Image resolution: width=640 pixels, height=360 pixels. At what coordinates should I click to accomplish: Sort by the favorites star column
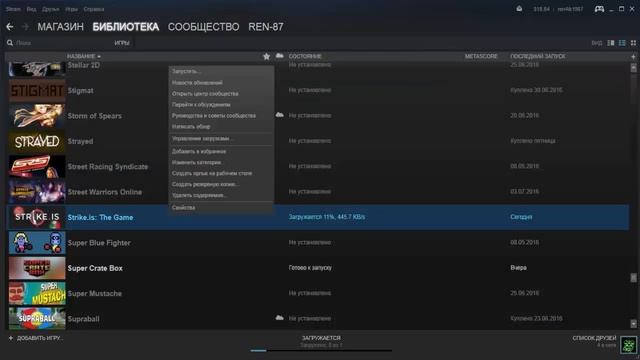click(x=267, y=56)
